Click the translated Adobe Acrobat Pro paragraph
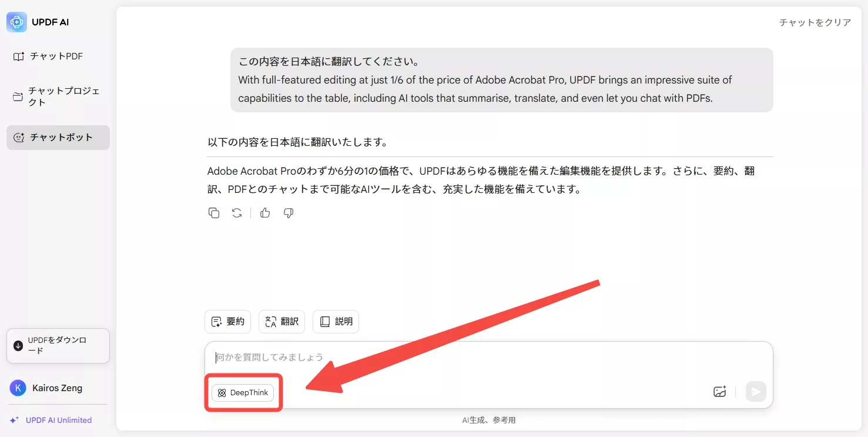This screenshot has width=868, height=437. click(481, 180)
